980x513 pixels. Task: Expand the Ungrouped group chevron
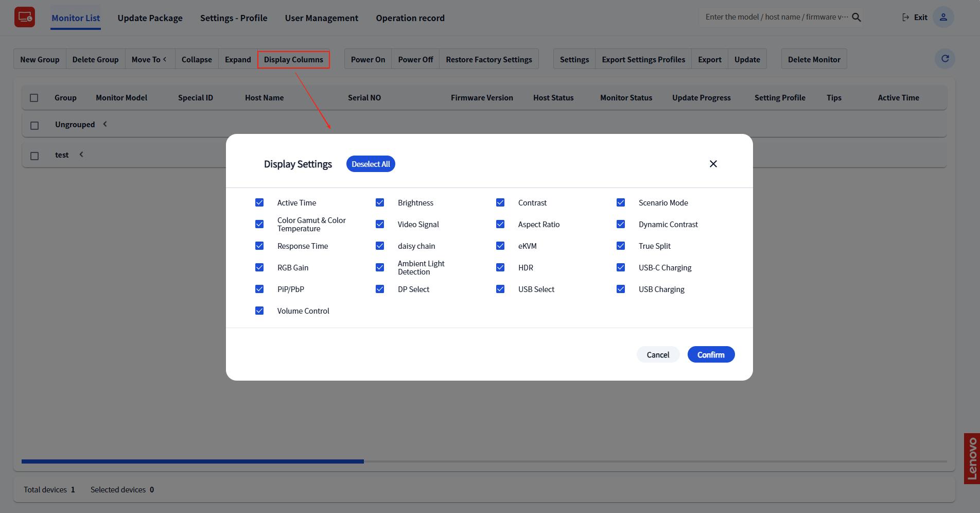click(105, 124)
